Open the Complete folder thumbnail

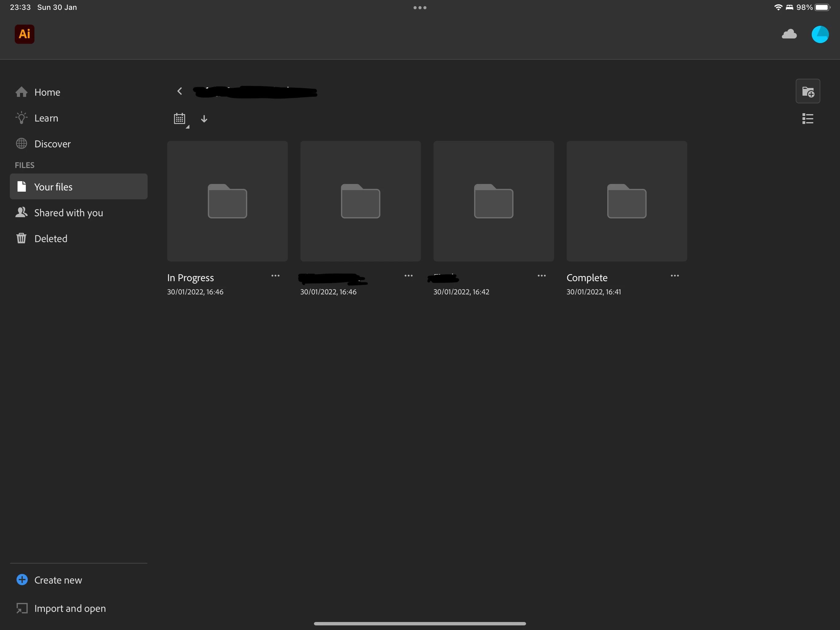point(626,201)
